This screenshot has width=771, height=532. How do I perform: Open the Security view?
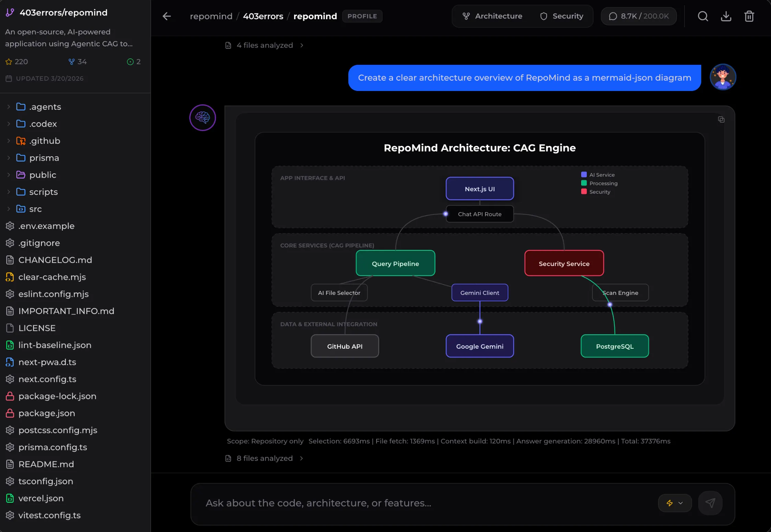562,16
